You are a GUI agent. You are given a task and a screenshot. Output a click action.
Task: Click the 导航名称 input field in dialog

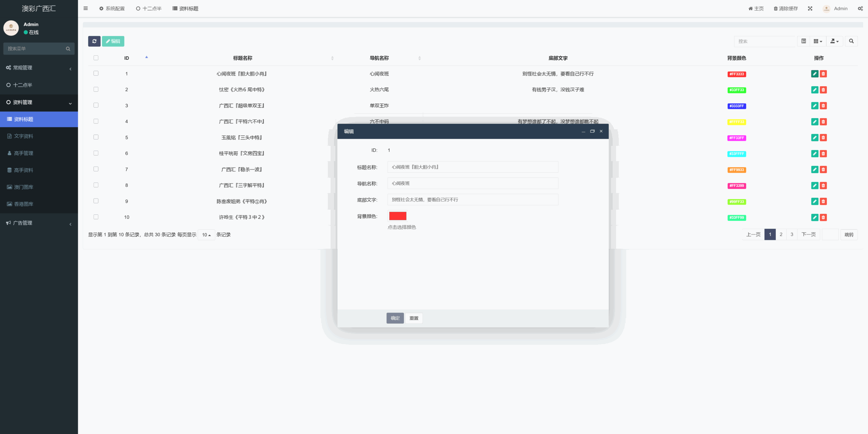tap(473, 184)
